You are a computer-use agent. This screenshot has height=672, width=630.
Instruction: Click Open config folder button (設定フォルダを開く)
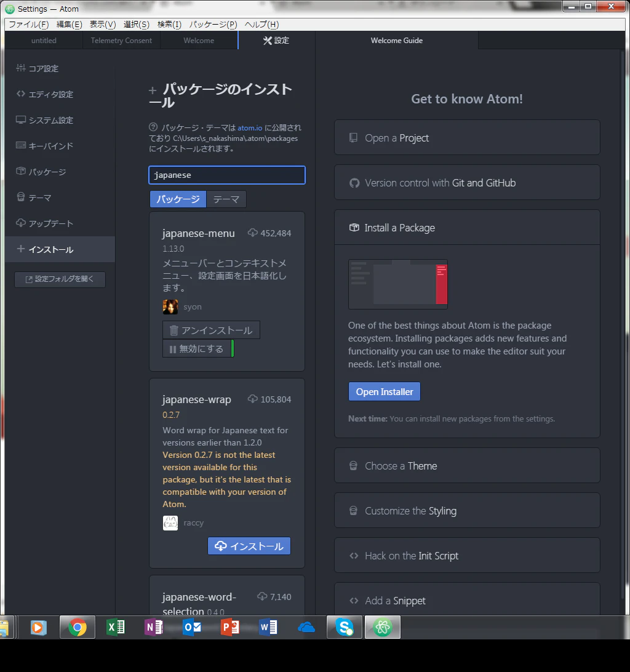tap(60, 279)
